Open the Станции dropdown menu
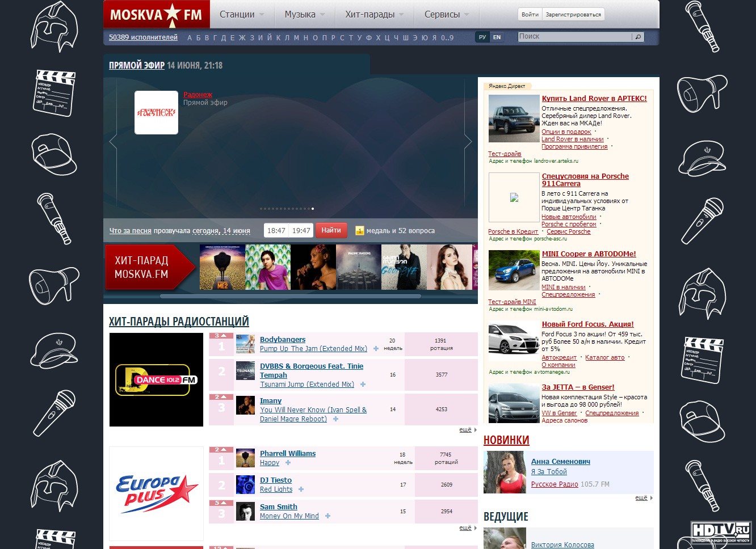756x549 pixels. (242, 14)
